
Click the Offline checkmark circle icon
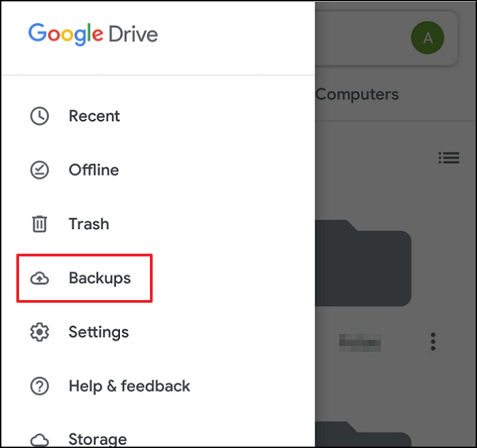pyautogui.click(x=40, y=170)
